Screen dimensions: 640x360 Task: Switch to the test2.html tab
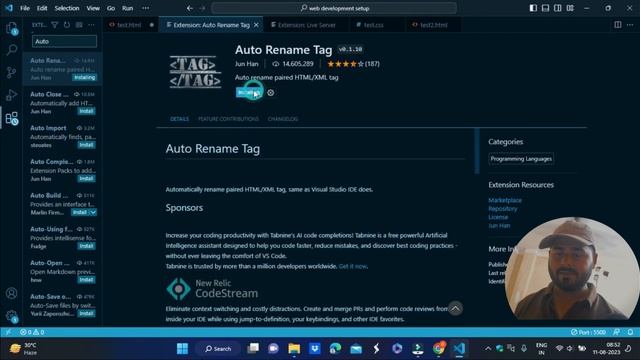click(433, 25)
